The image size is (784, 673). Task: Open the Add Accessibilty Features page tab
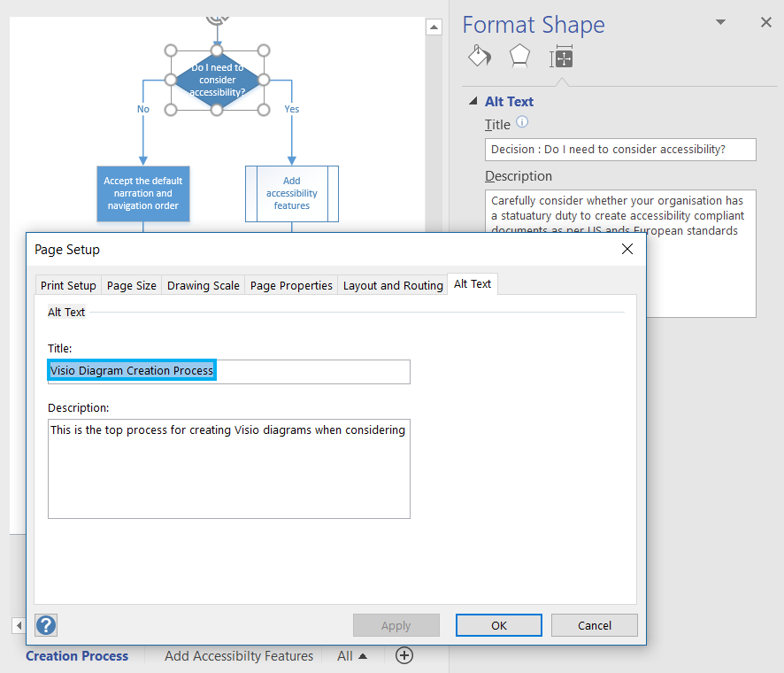click(239, 656)
